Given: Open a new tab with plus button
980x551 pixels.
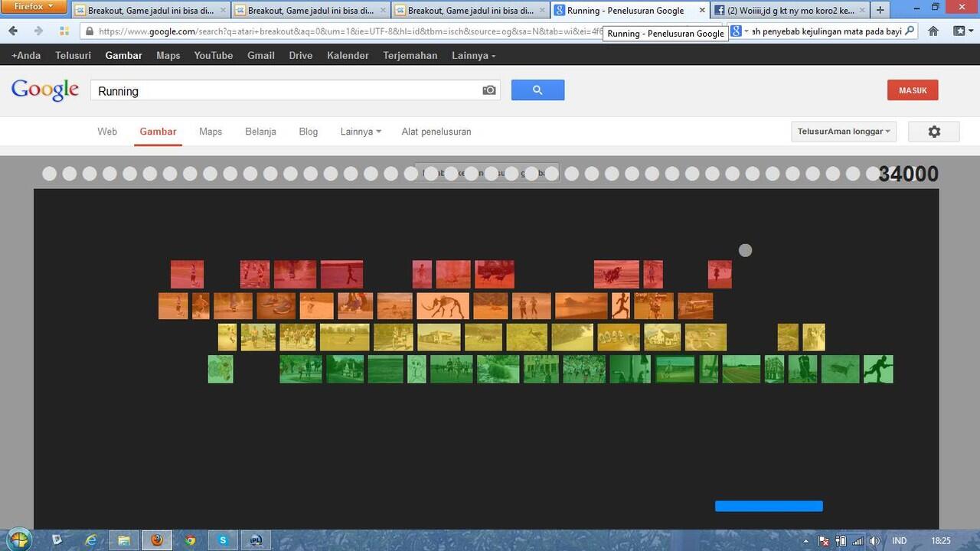Looking at the screenshot, I should pos(880,11).
